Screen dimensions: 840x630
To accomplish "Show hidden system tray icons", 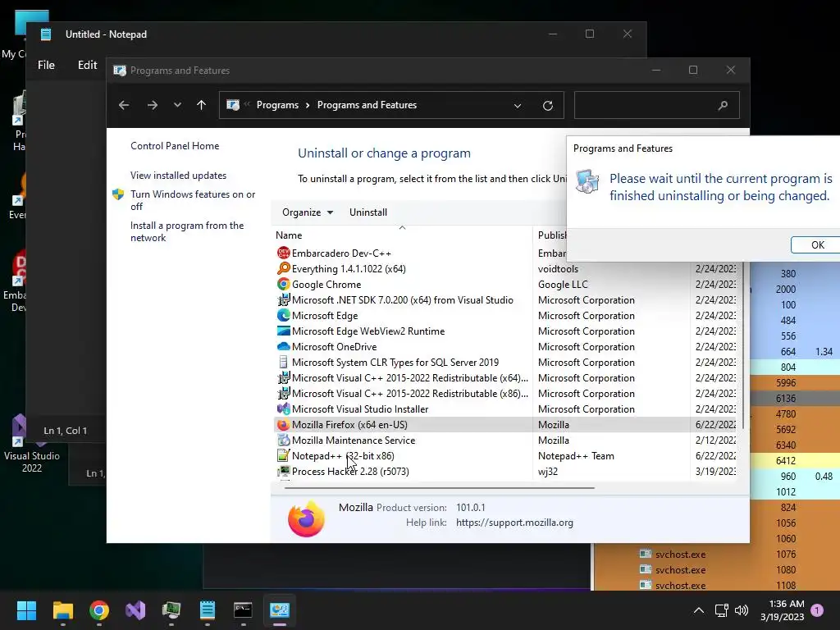I will coord(699,610).
